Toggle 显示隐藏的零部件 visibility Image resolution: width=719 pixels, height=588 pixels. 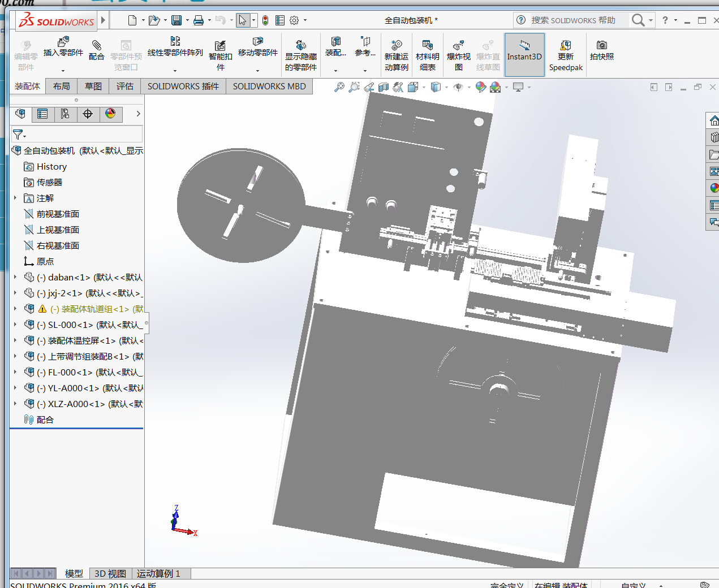[x=300, y=51]
